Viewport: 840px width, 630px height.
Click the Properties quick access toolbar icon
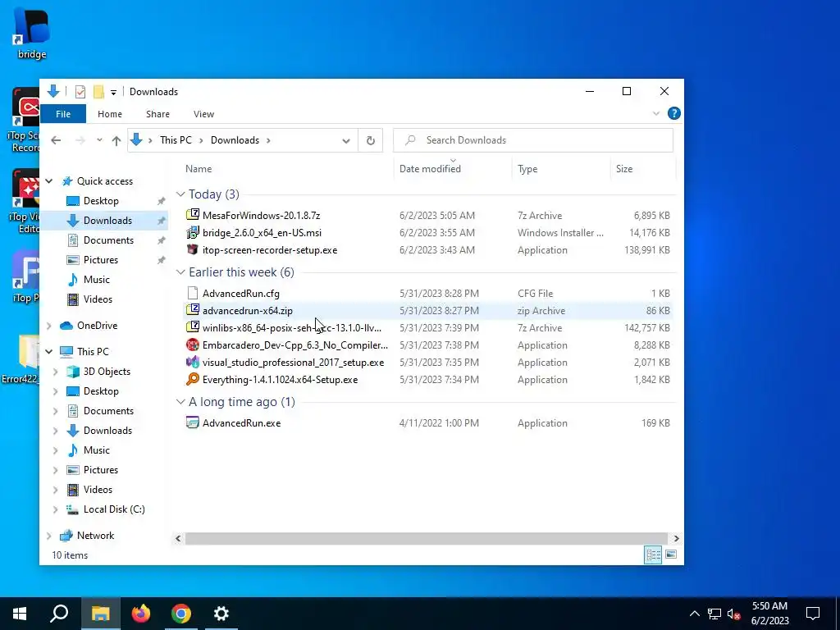pyautogui.click(x=80, y=92)
